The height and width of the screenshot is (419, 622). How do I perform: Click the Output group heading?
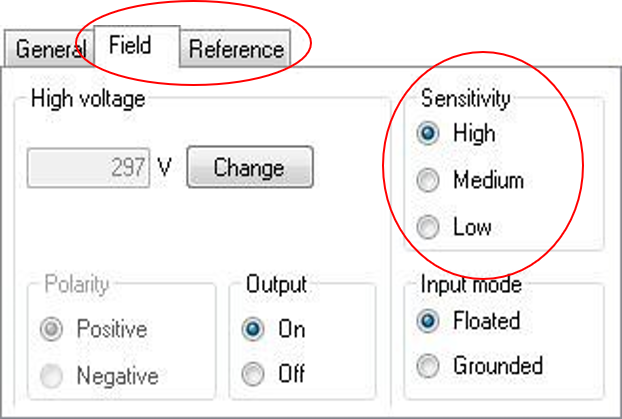276,285
